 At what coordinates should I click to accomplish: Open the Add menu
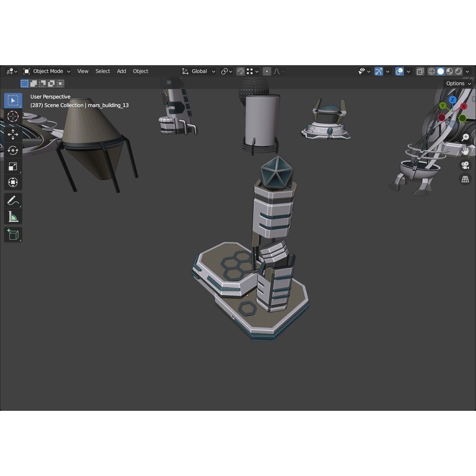tap(121, 71)
